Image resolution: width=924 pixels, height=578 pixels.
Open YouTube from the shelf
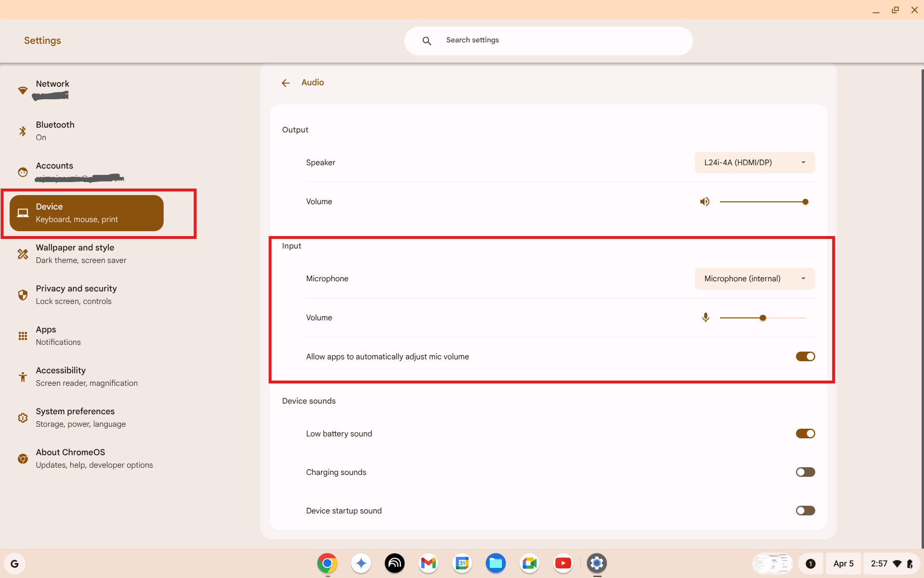563,564
